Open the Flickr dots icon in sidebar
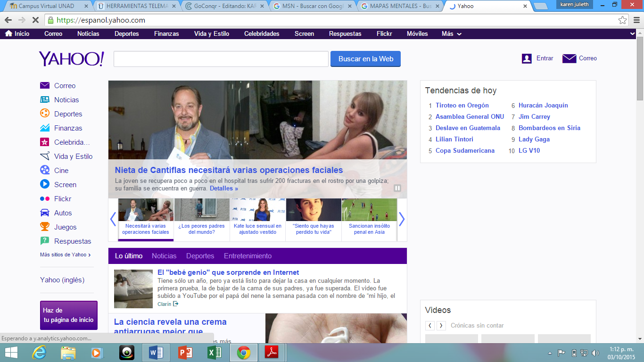 point(45,198)
